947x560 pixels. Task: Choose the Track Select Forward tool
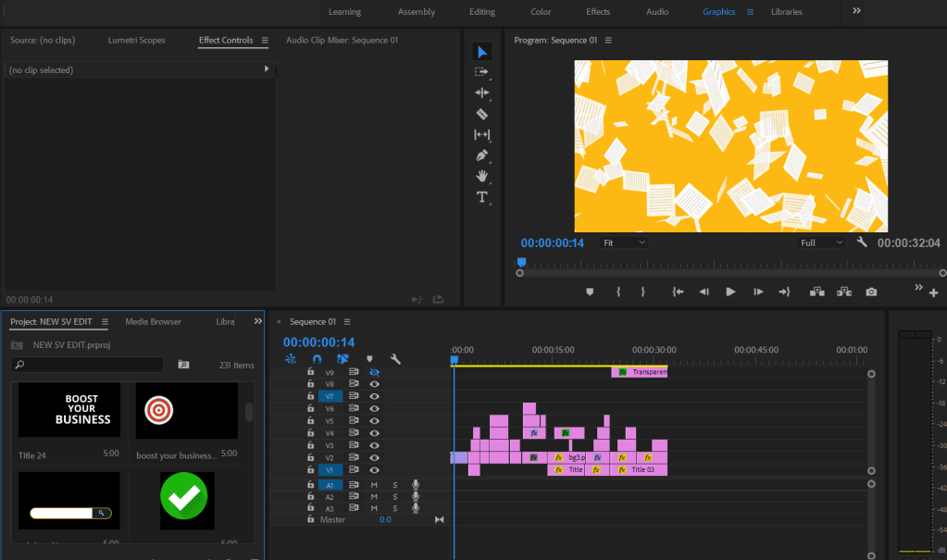tap(481, 72)
